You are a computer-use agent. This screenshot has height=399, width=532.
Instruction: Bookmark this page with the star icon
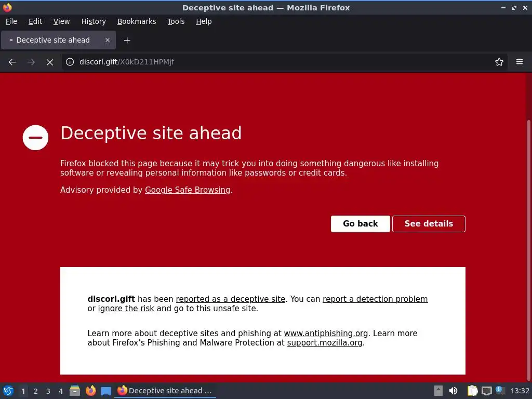coord(499,62)
